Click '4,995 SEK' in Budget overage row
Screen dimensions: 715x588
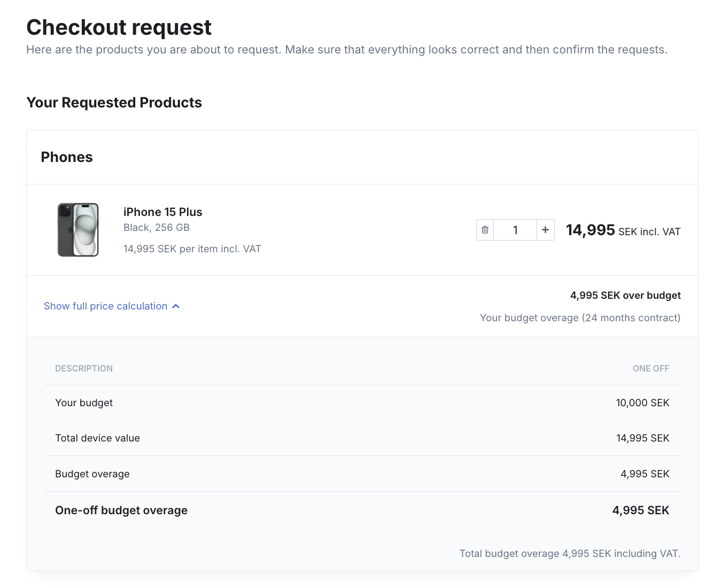644,474
